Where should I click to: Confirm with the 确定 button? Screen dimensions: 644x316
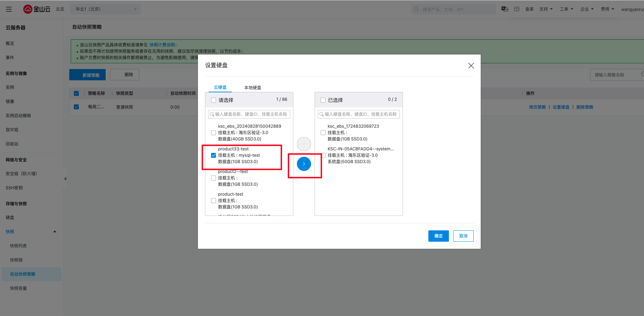(x=439, y=236)
